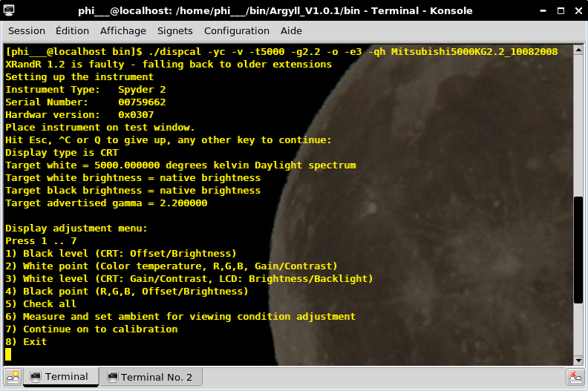Click 'Display type is CRT' line
Viewport: 588px width, 391px height.
click(x=62, y=153)
